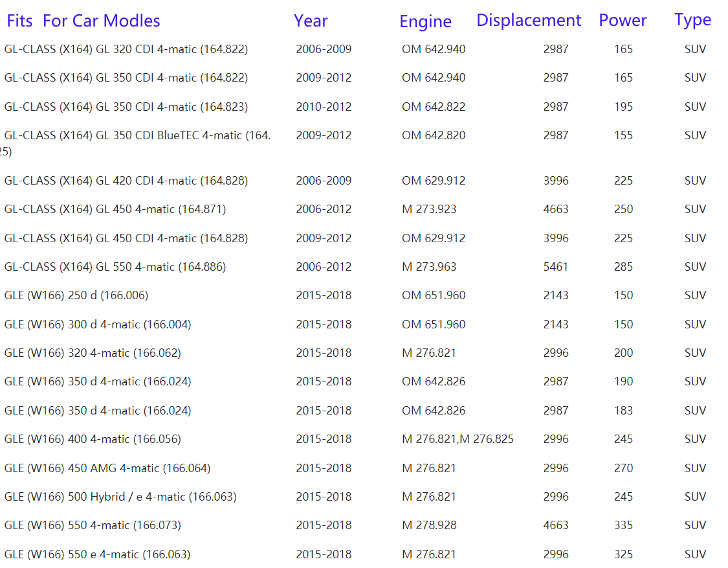Click the power value 183
Viewport: 728px width, 568px height.
point(623,411)
